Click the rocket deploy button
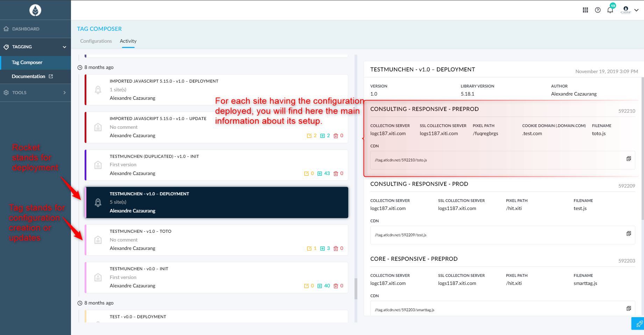644x335 pixels. 638,324
